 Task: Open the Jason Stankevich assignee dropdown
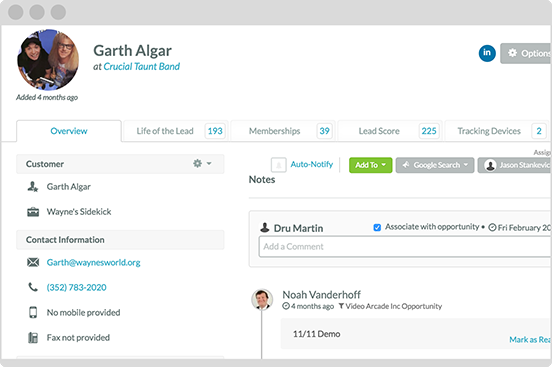coord(515,165)
